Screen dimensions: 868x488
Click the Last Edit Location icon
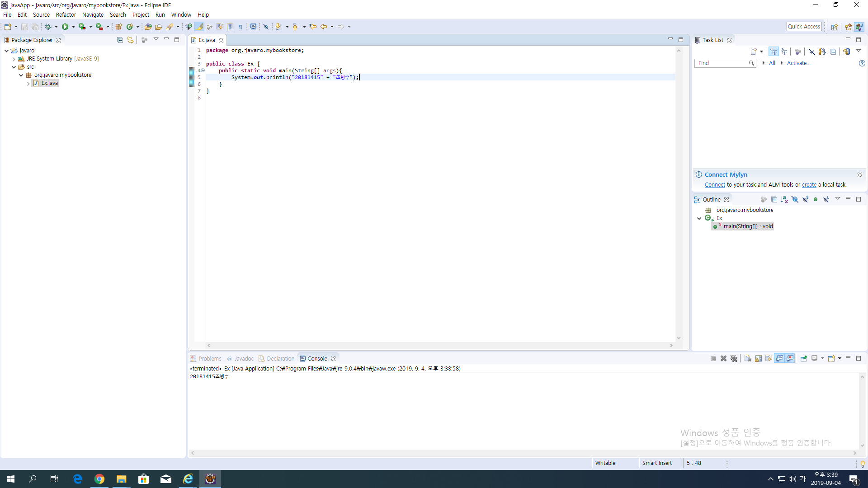click(313, 27)
